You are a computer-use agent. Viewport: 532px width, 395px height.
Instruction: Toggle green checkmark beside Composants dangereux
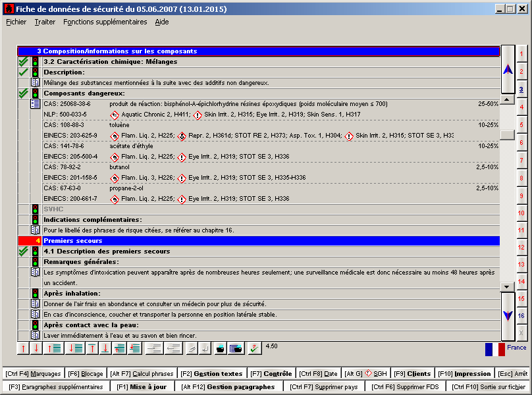(x=24, y=93)
